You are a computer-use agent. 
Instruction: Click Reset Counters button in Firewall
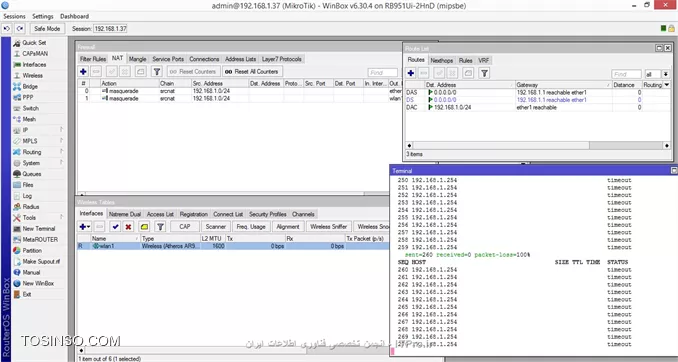(x=194, y=72)
